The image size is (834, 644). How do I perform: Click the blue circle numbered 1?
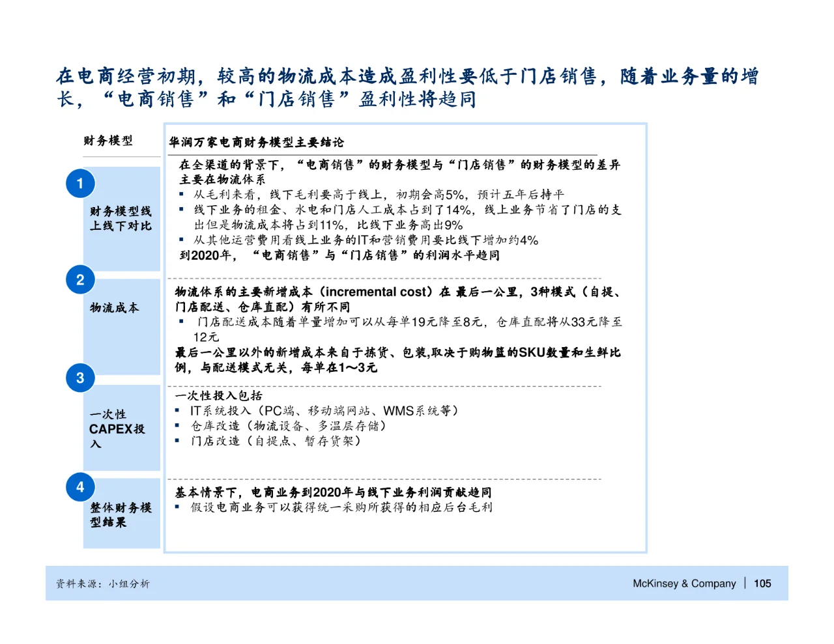coord(79,183)
